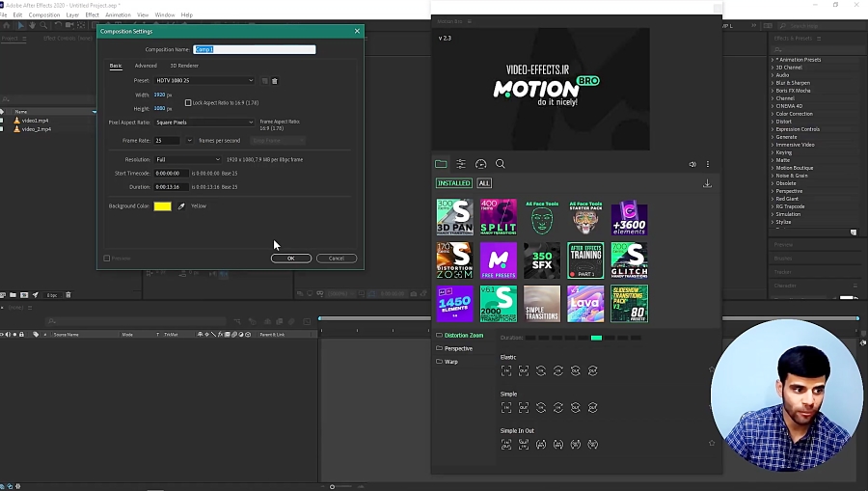
Task: Favorite the Simple In Out group star
Action: click(x=712, y=443)
